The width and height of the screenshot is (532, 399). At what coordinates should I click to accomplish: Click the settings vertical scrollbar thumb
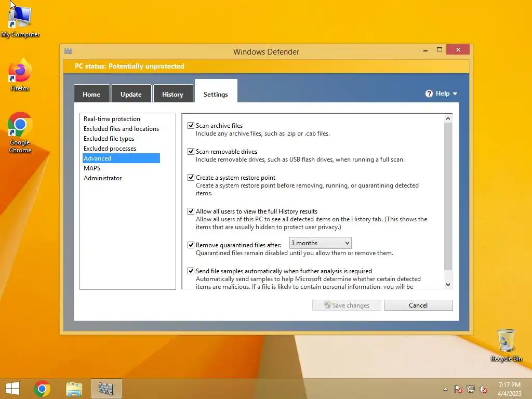(448, 196)
